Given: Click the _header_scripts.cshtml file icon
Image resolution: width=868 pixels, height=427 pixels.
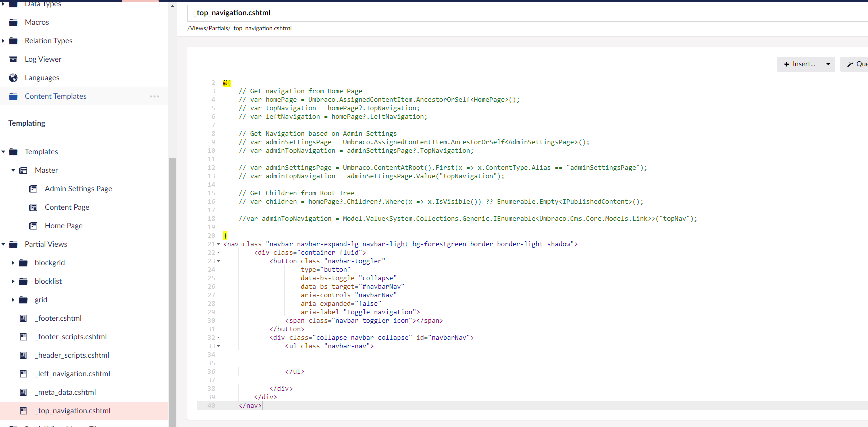Looking at the screenshot, I should [x=23, y=355].
